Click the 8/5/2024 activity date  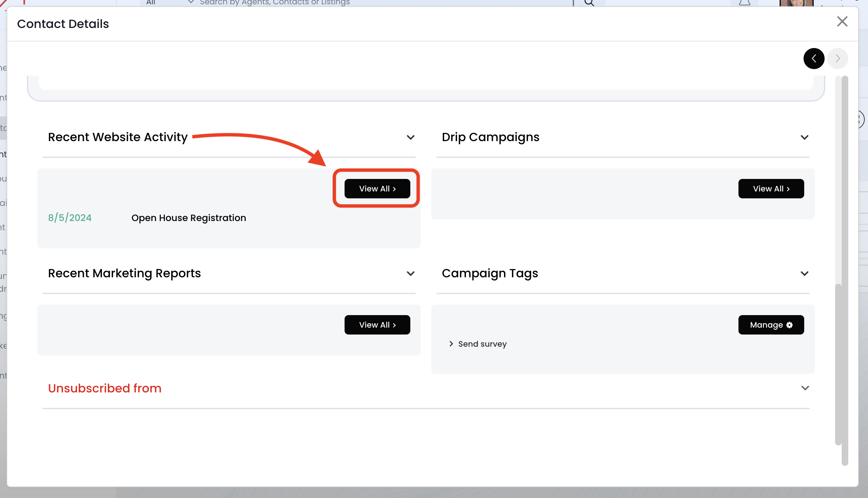click(70, 218)
